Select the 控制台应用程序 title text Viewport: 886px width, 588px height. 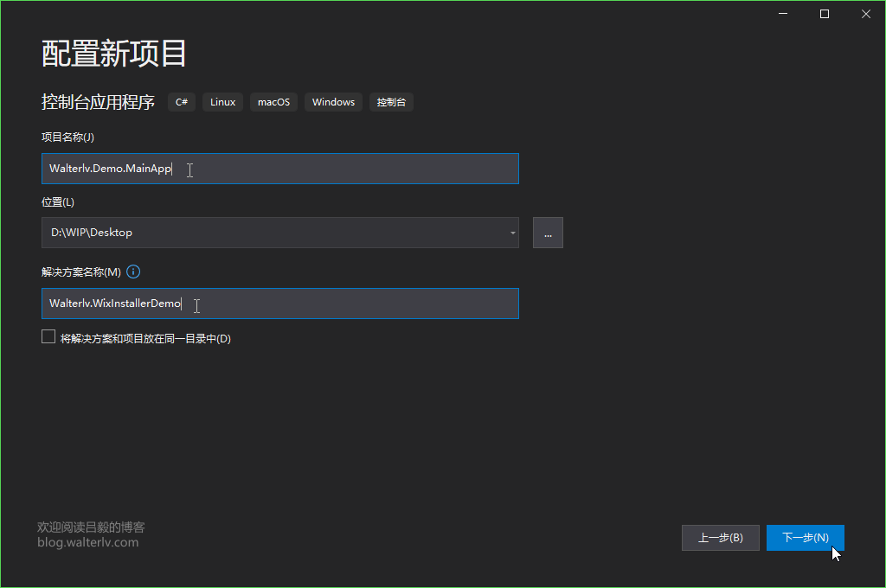98,101
